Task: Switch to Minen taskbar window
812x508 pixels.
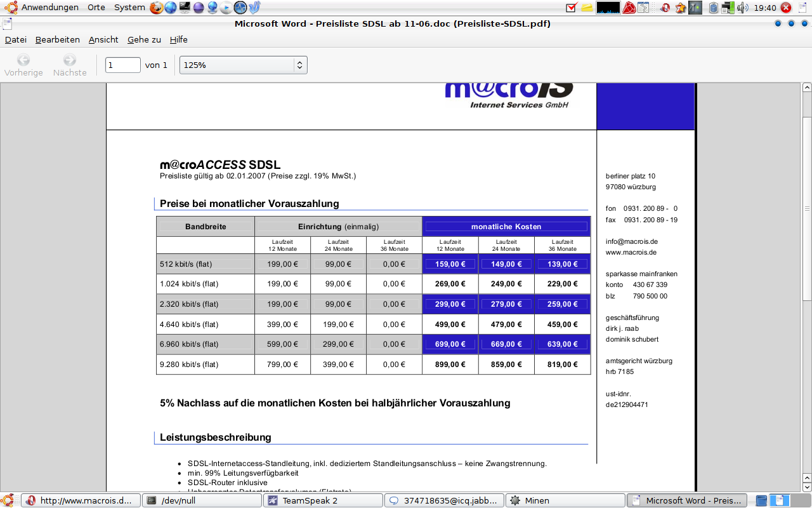Action: 565,500
